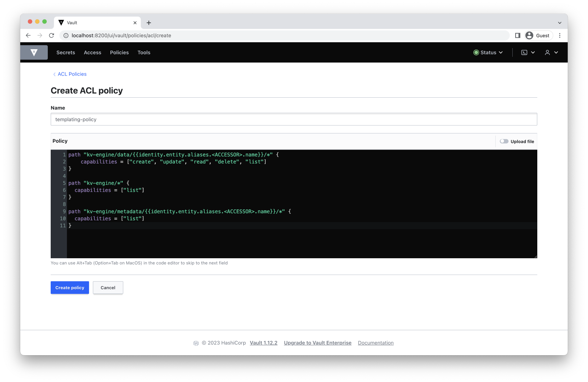Expand the console dropdown chevron
Screen dimensions: 588x382
[532, 52]
